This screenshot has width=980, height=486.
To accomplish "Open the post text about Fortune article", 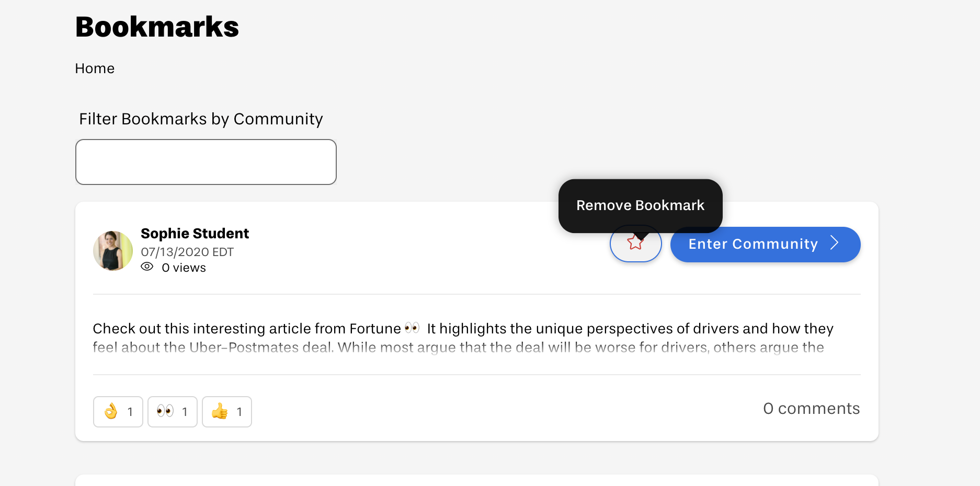I will point(463,338).
